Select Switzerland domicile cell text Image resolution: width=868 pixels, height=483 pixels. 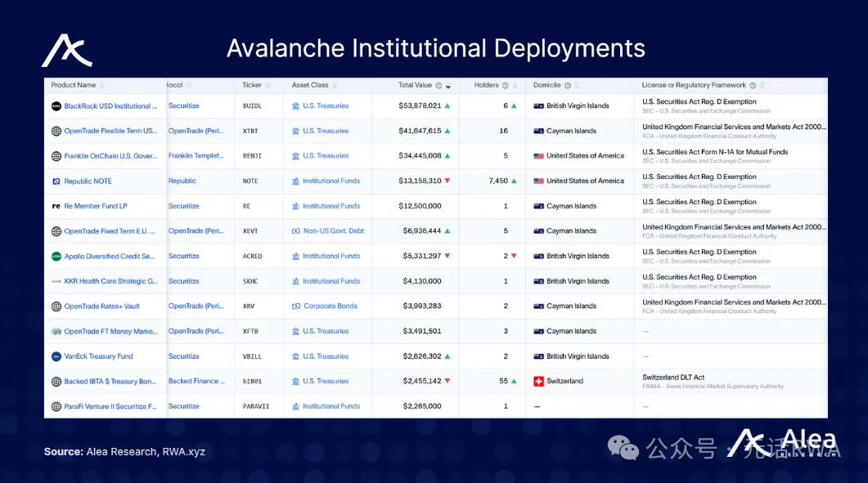[x=564, y=381]
